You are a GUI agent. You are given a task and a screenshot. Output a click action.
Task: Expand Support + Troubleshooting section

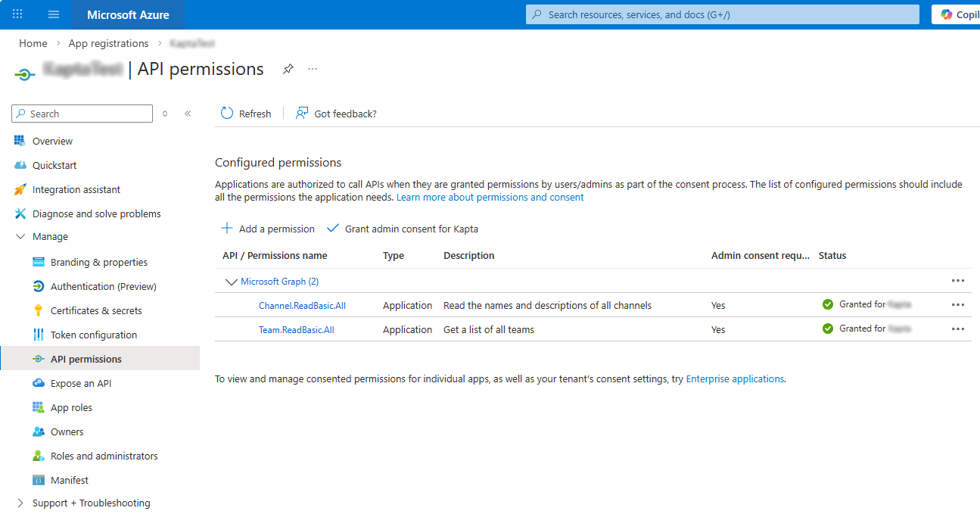(x=20, y=503)
